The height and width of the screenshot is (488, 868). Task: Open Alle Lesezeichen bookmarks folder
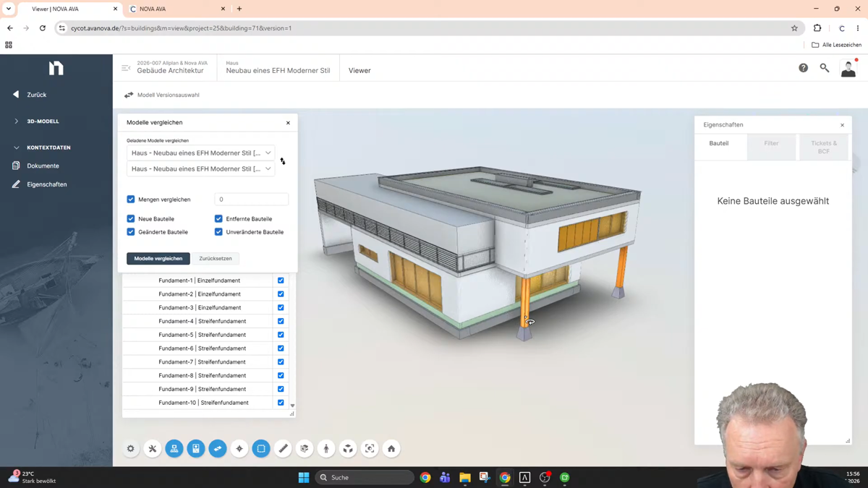836,45
